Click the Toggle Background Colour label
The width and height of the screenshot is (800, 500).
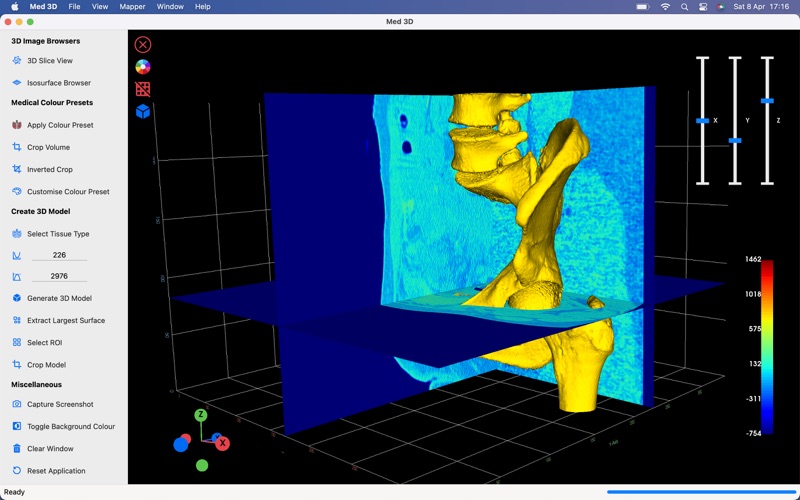[71, 426]
